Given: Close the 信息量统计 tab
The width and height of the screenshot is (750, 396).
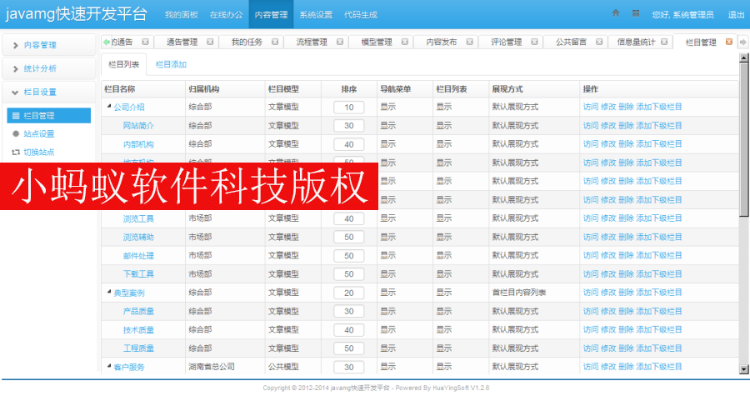Looking at the screenshot, I should (x=664, y=42).
